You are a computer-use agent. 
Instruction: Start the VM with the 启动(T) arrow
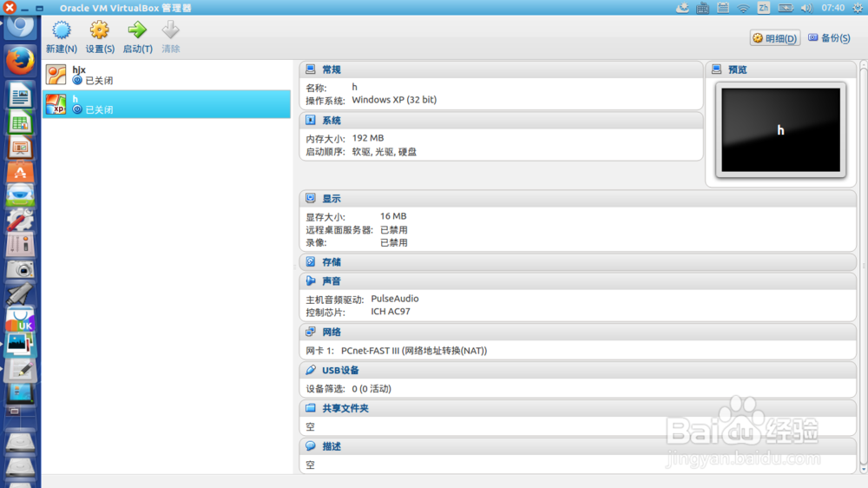tap(137, 37)
